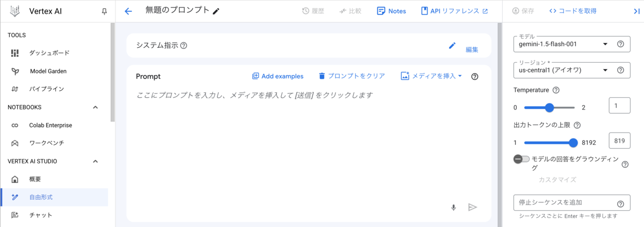This screenshot has height=227, width=644.
Task: Pin the navigation menu with pin icon
Action: click(104, 11)
